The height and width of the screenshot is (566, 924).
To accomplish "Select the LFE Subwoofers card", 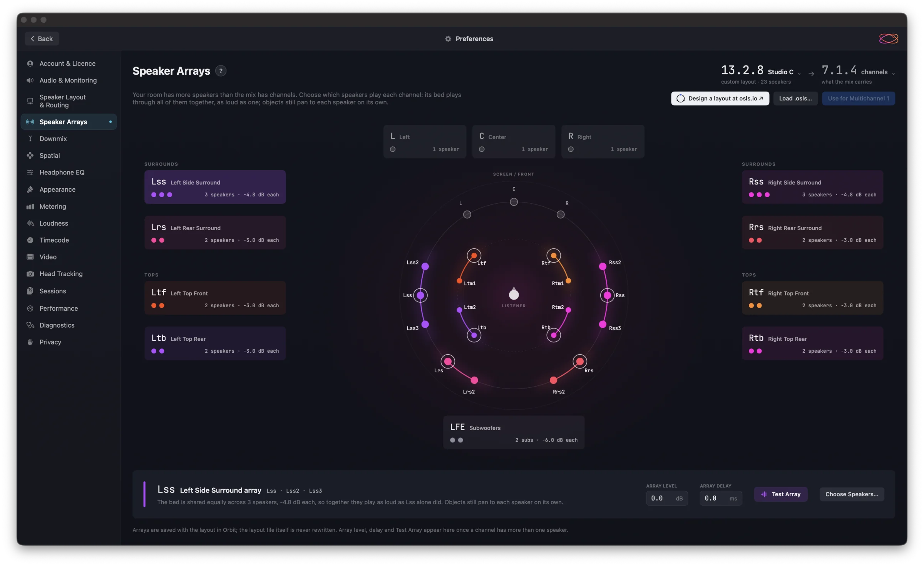I will 514,432.
